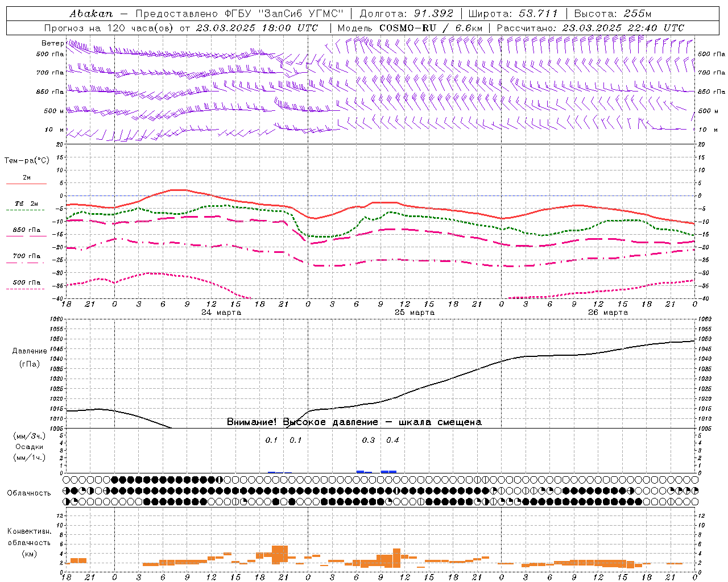Click the Тем-ра(°C) panel label

point(27,161)
